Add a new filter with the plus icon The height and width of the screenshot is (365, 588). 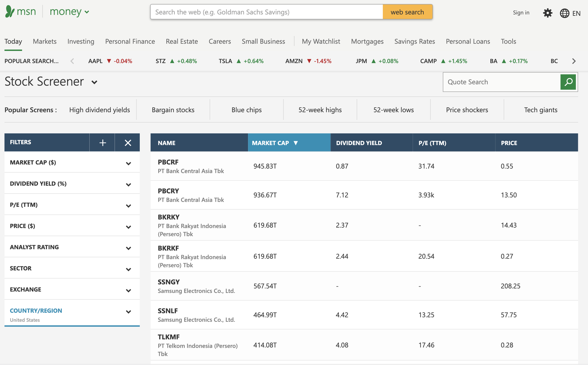click(x=102, y=142)
